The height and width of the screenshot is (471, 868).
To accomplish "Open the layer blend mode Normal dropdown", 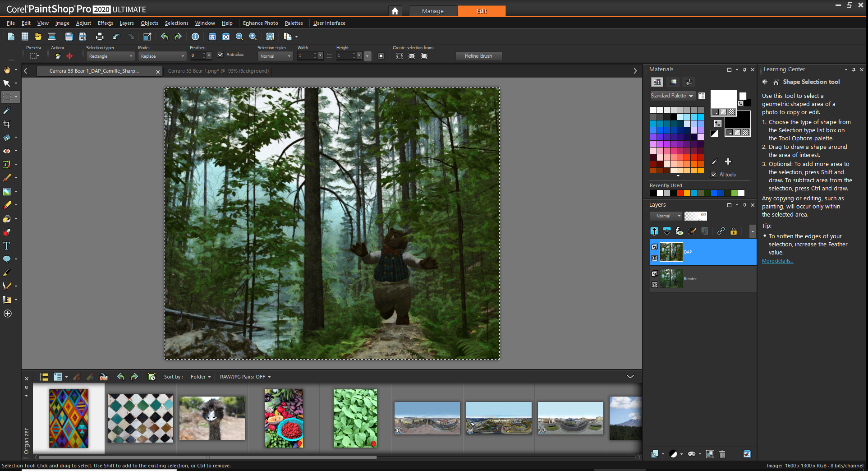I will pyautogui.click(x=666, y=216).
